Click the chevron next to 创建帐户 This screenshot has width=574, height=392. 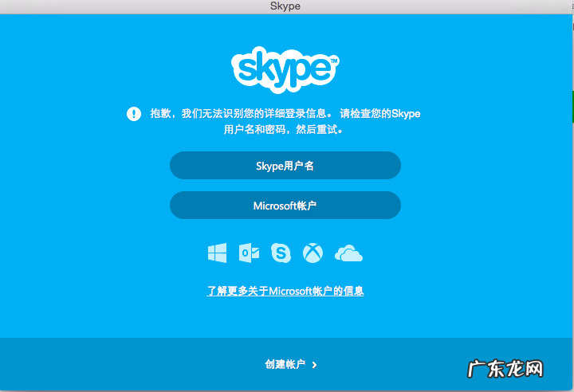click(314, 365)
